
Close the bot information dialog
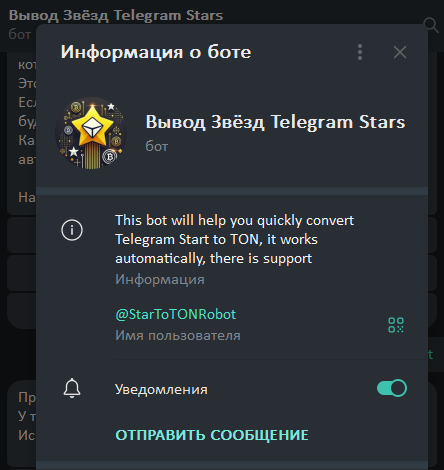pyautogui.click(x=400, y=52)
